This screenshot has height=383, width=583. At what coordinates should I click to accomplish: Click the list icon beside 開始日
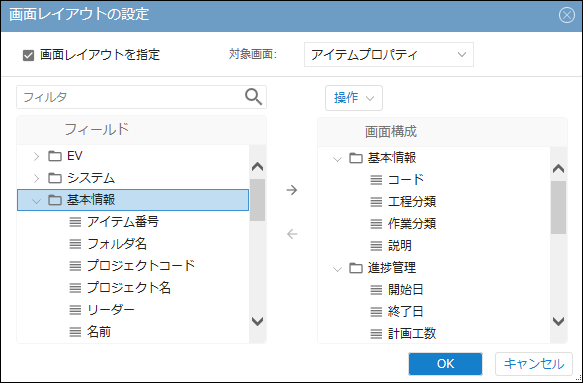tap(376, 290)
